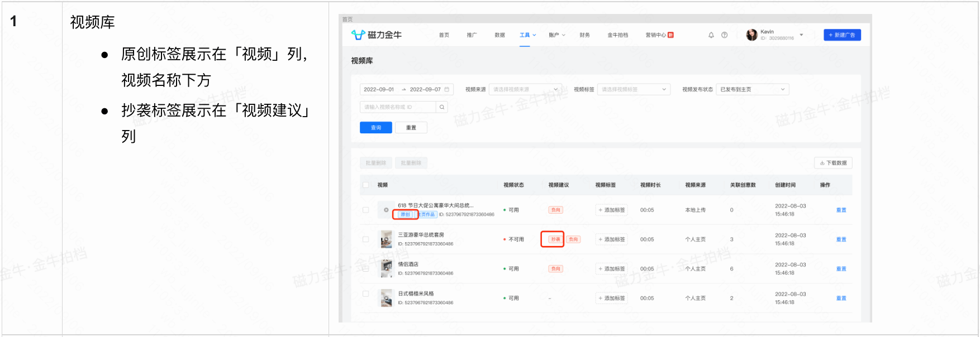Image resolution: width=980 pixels, height=337 pixels.
Task: Click Kevin's profile avatar
Action: [751, 35]
